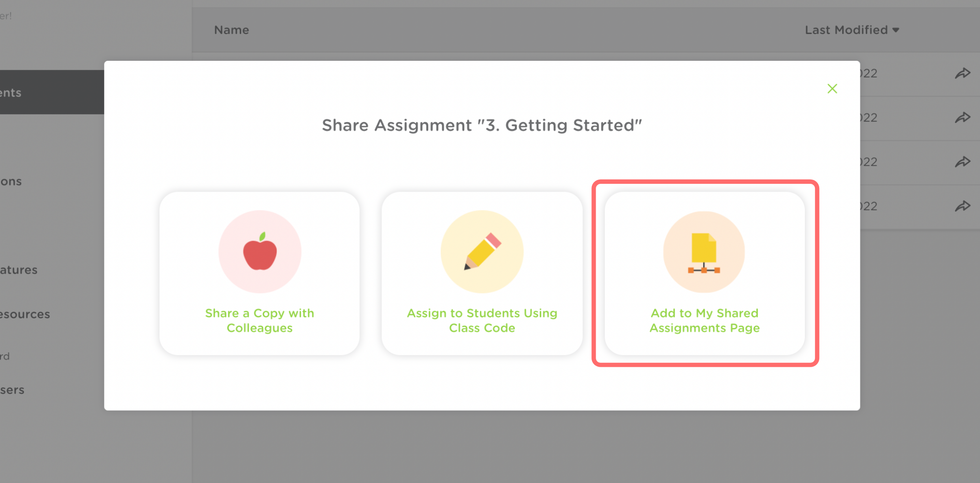Open the Last Modified sort dropdown arrow
The width and height of the screenshot is (980, 483).
tap(896, 30)
